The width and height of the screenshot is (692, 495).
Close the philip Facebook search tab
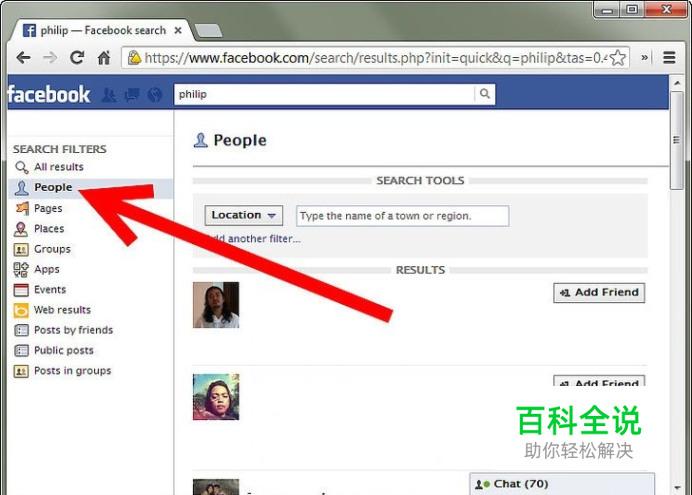(x=178, y=30)
